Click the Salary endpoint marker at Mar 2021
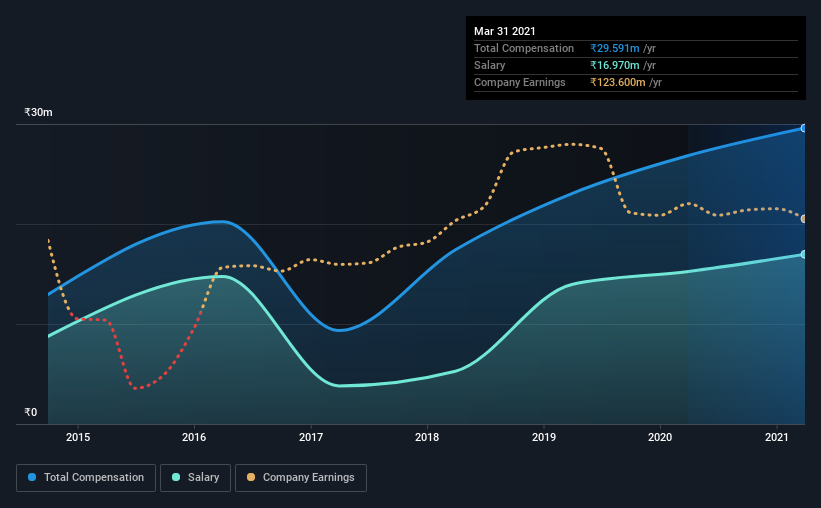Image resolution: width=821 pixels, height=508 pixels. [x=803, y=255]
